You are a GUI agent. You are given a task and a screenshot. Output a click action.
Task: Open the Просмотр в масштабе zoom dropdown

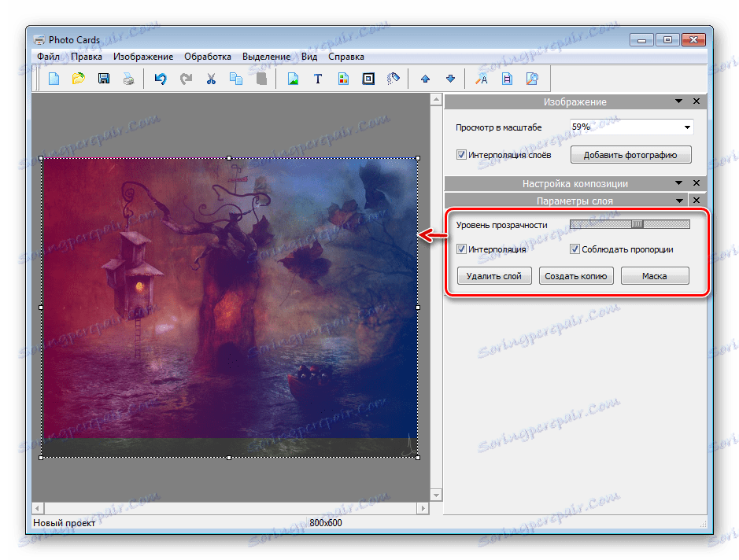tap(687, 127)
